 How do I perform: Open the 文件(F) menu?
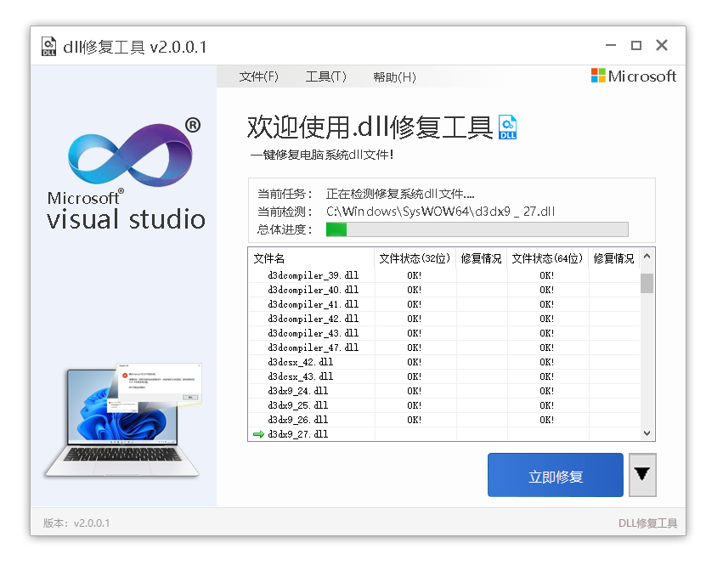pos(258,76)
